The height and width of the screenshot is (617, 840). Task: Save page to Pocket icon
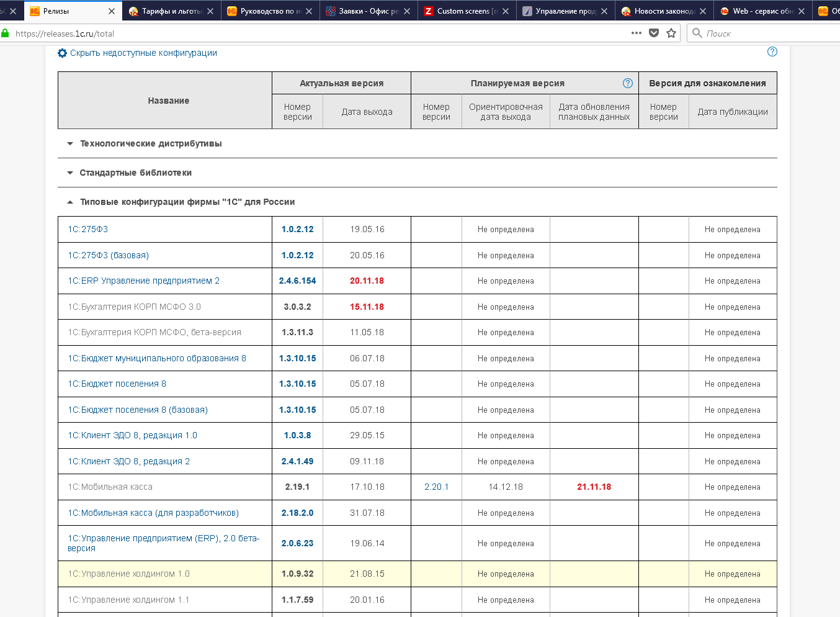(654, 33)
